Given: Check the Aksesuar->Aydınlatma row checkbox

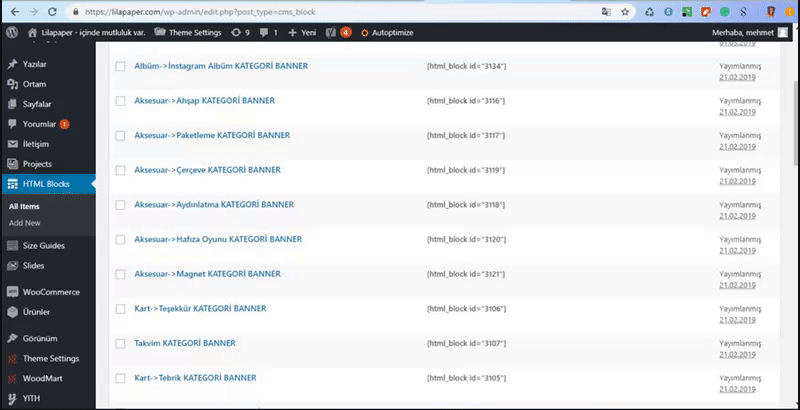Looking at the screenshot, I should pos(120,206).
